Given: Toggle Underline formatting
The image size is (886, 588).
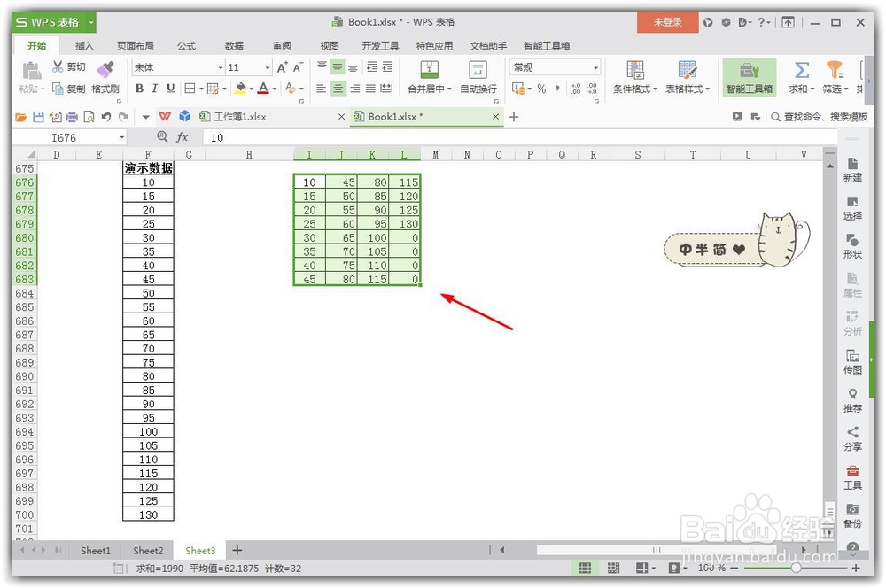Looking at the screenshot, I should click(170, 89).
